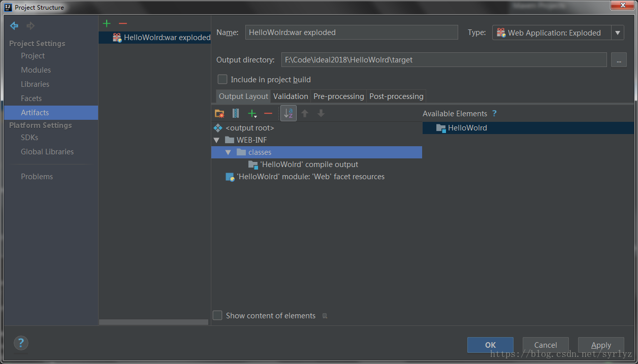Image resolution: width=638 pixels, height=364 pixels.
Task: Click the Web facet resources icon
Action: click(x=230, y=177)
